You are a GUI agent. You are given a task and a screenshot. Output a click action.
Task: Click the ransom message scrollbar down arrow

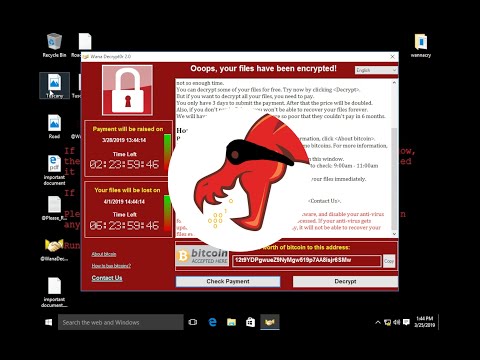tap(394, 234)
